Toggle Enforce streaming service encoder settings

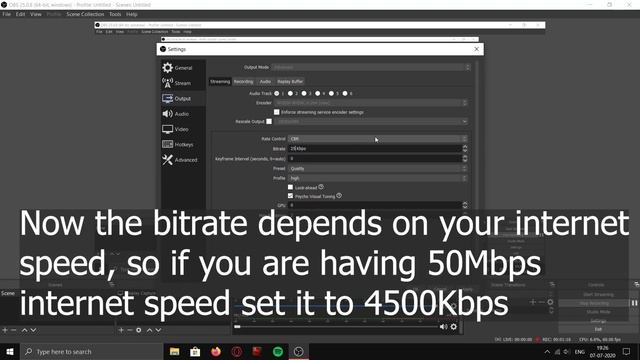277,112
